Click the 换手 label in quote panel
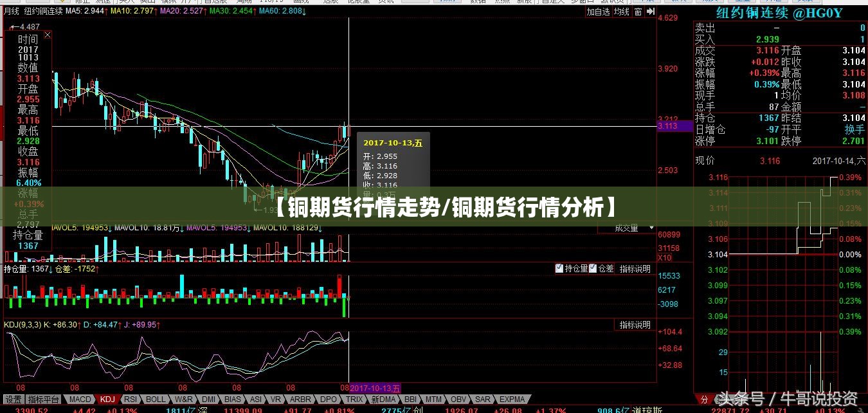 tap(855, 129)
